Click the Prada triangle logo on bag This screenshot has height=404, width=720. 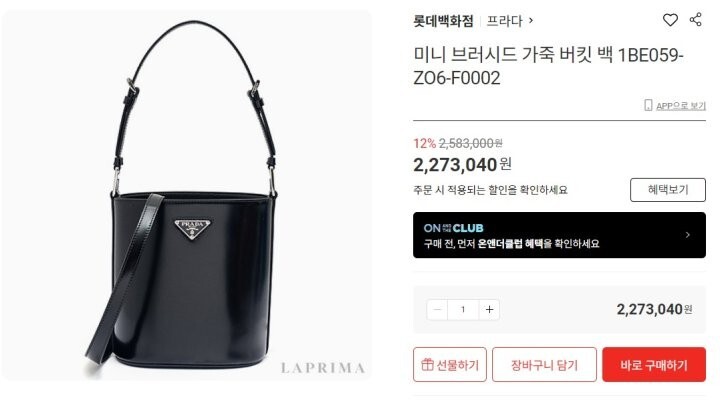[x=192, y=229]
